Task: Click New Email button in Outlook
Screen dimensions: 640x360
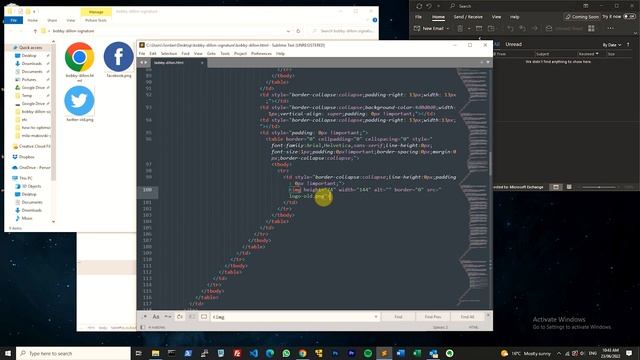Action: click(429, 28)
